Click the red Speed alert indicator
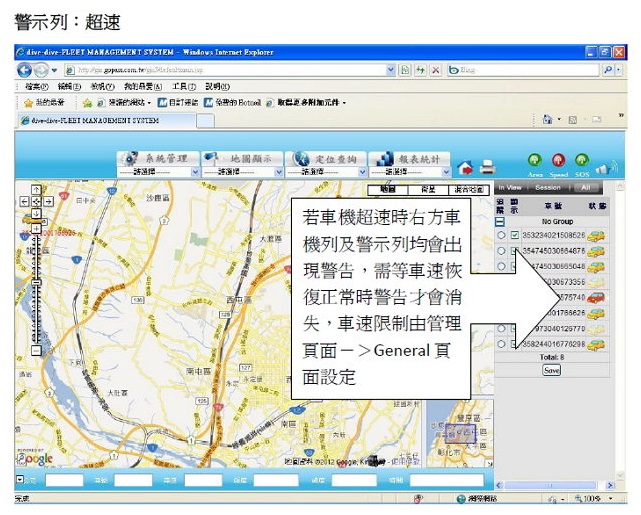Screen dimensions: 641x515 tap(558, 160)
